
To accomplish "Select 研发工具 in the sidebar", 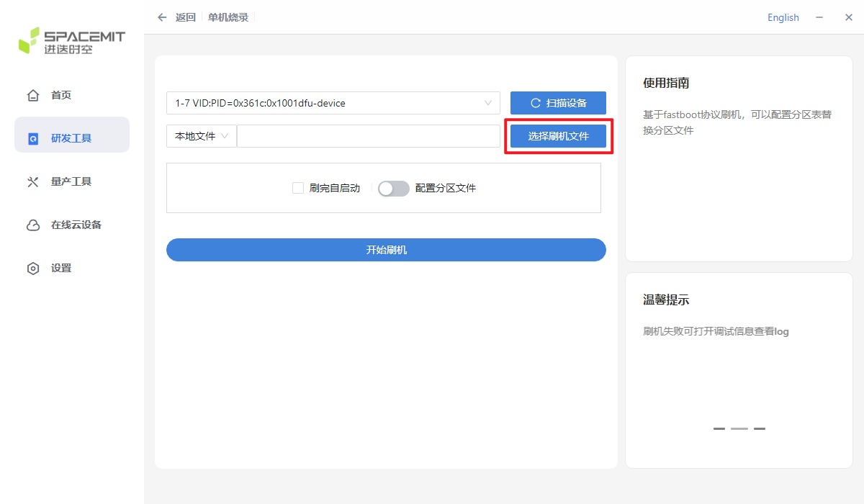I will 72,135.
